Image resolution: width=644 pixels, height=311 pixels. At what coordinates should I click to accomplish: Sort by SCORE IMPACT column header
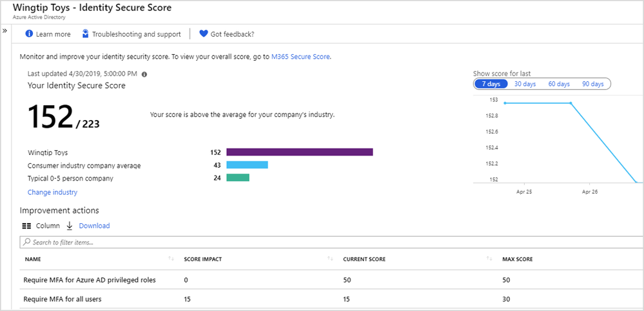(203, 259)
